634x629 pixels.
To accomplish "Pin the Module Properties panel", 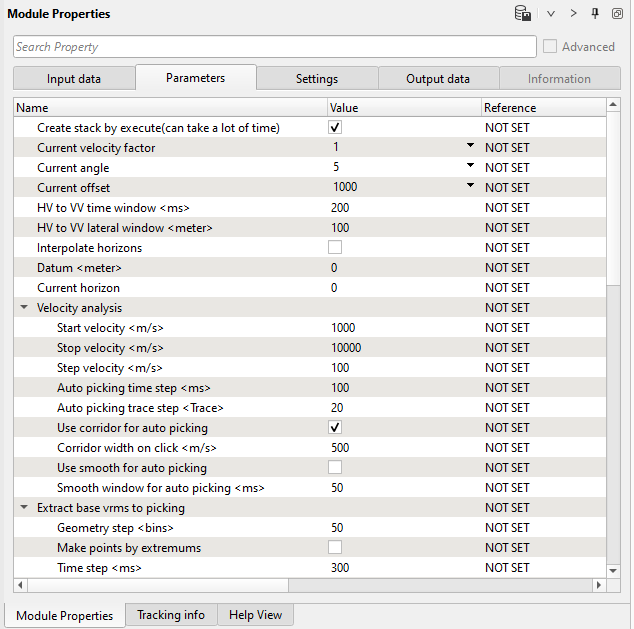I will [596, 14].
